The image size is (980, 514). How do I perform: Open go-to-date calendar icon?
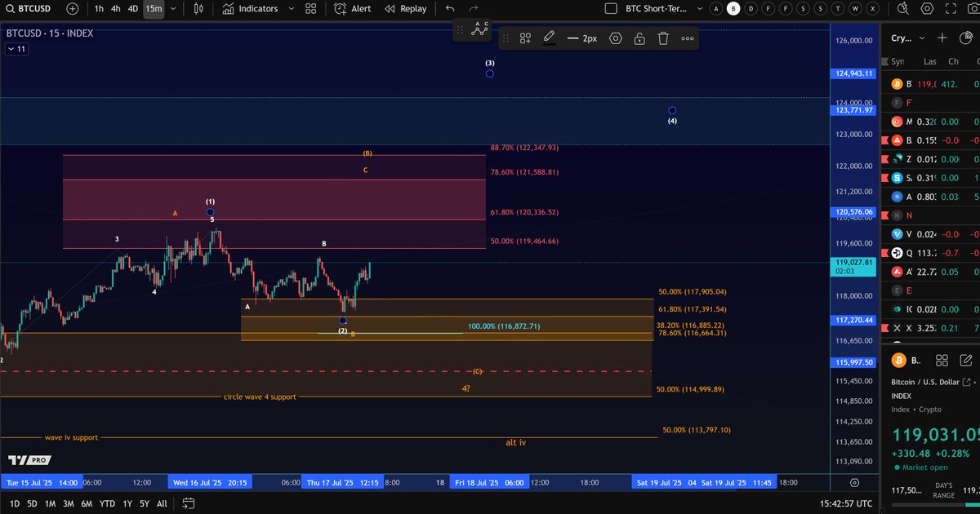tap(188, 503)
